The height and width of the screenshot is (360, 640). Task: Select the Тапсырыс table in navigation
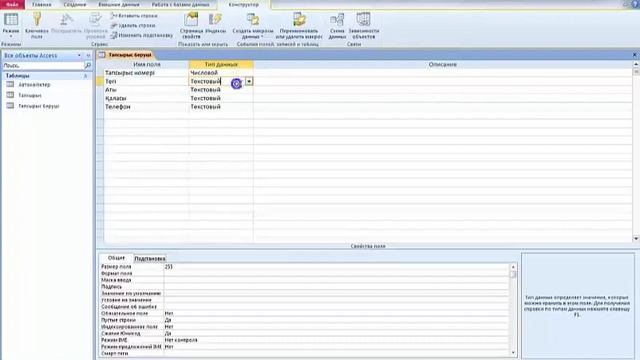pos(30,95)
